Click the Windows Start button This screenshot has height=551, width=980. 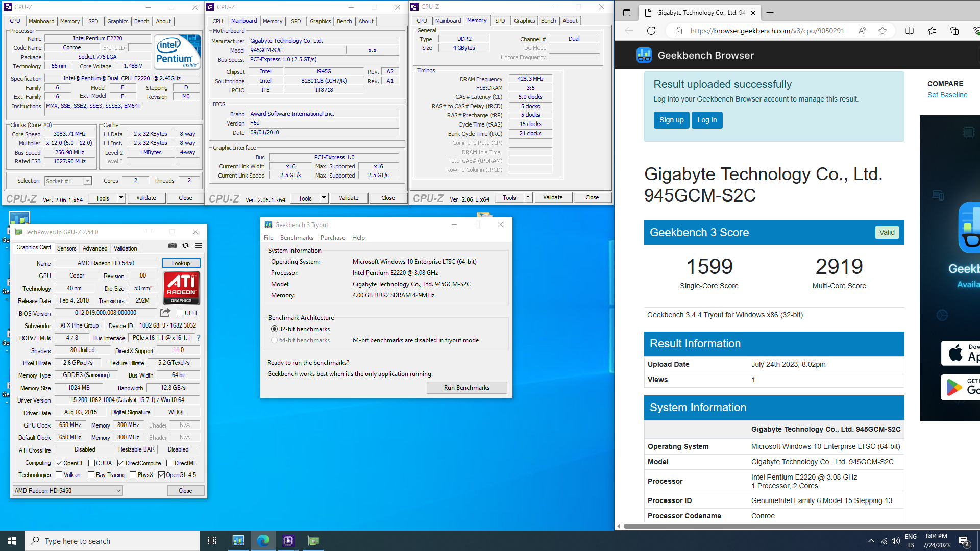[12, 541]
